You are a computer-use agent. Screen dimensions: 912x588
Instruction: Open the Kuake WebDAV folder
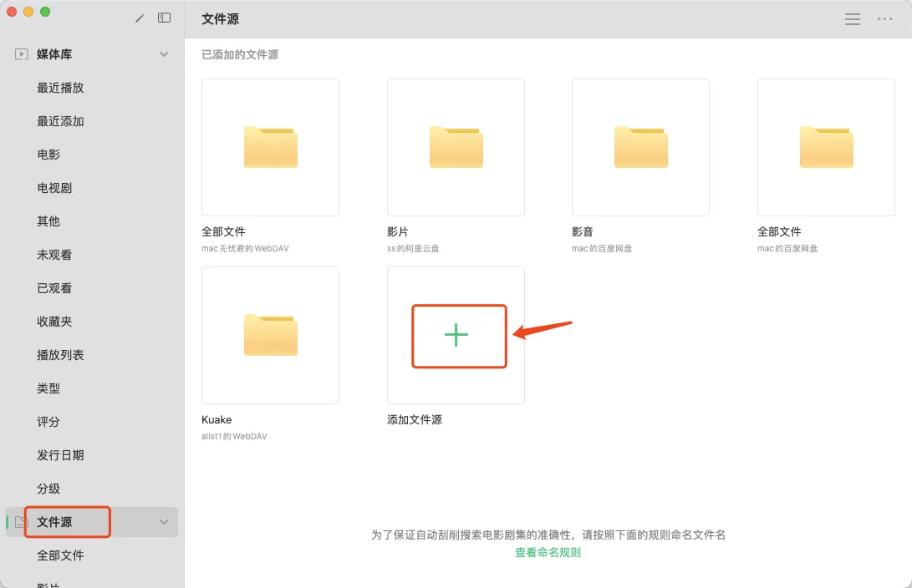(270, 335)
